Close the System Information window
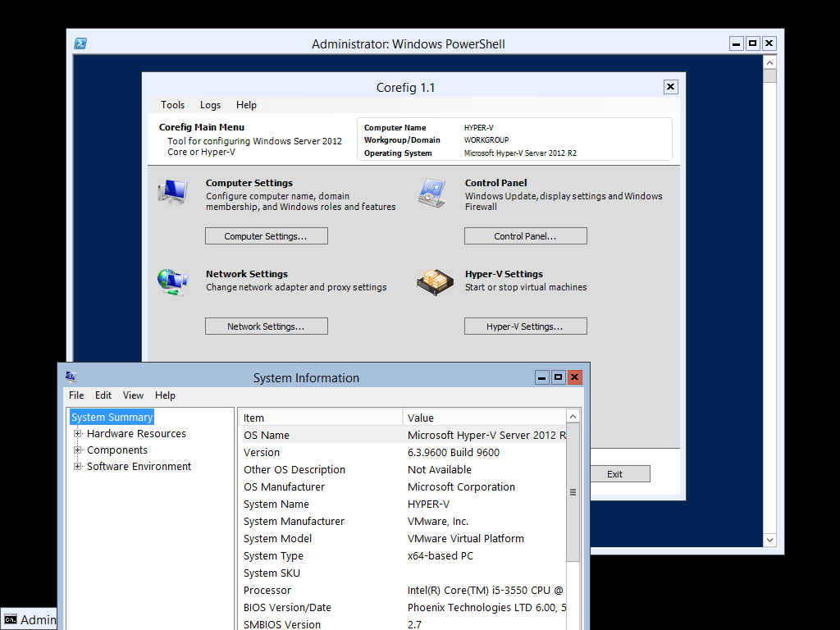Screen dimensions: 840x630 [x=574, y=377]
